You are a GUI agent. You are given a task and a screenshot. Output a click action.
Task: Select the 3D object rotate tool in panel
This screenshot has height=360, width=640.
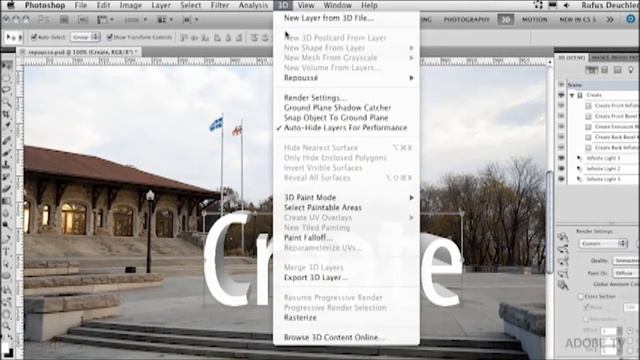click(x=563, y=237)
